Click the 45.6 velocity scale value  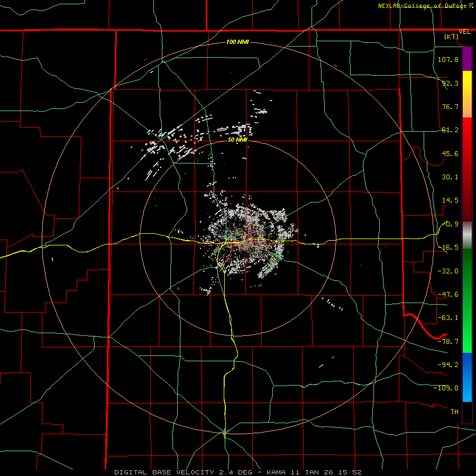pyautogui.click(x=450, y=153)
